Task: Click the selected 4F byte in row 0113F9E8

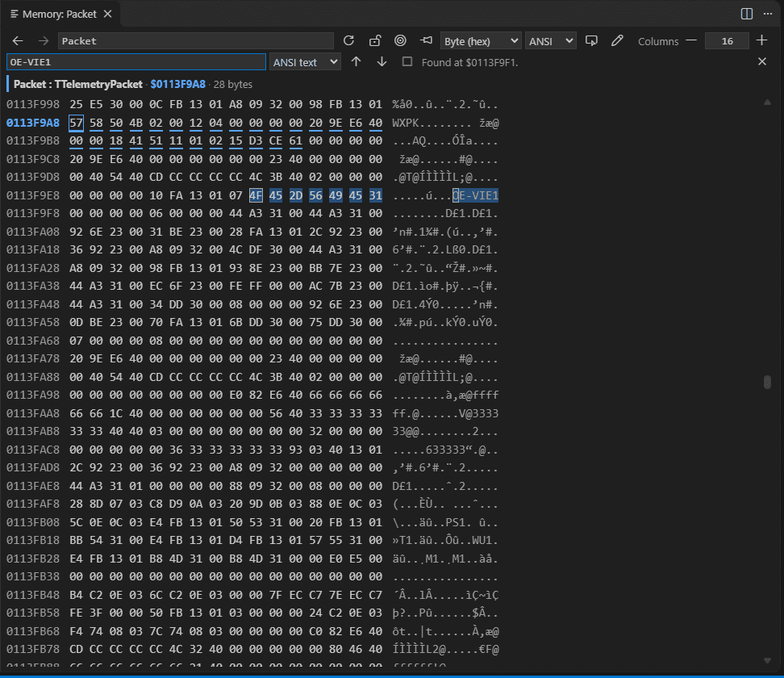Action: tap(256, 195)
